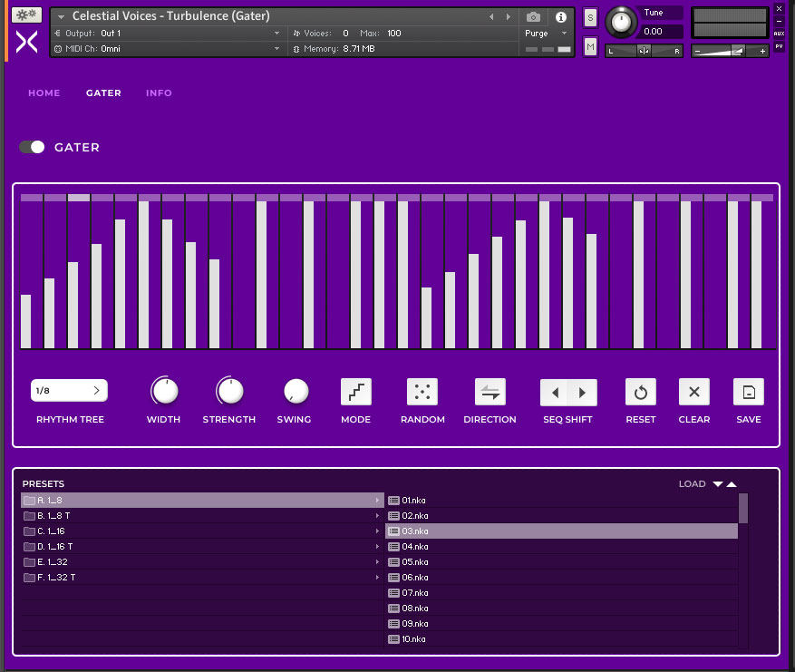Viewport: 795px width, 672px height.
Task: Click the AUX button on the header
Action: [779, 34]
